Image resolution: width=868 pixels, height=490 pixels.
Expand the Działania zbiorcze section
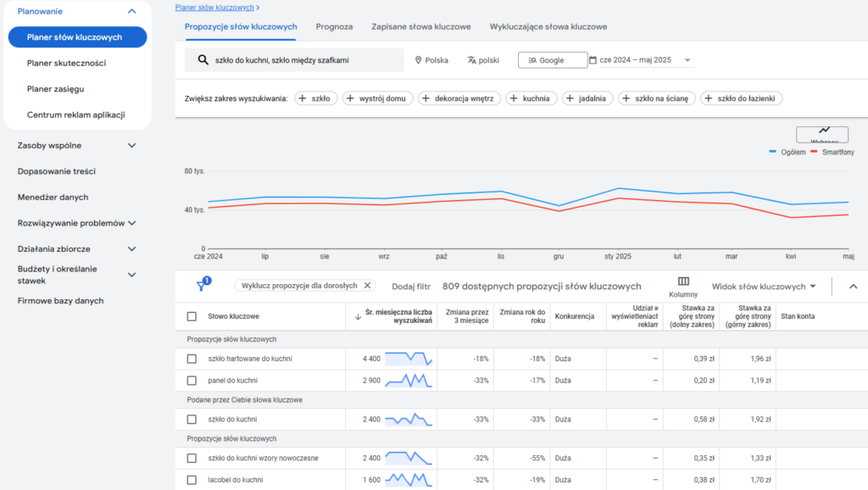(131, 248)
